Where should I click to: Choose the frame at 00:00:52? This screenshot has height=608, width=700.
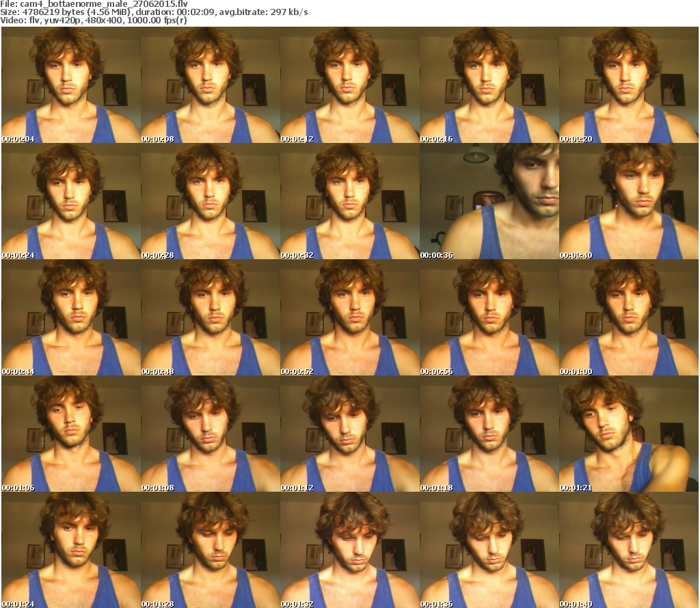pos(349,317)
